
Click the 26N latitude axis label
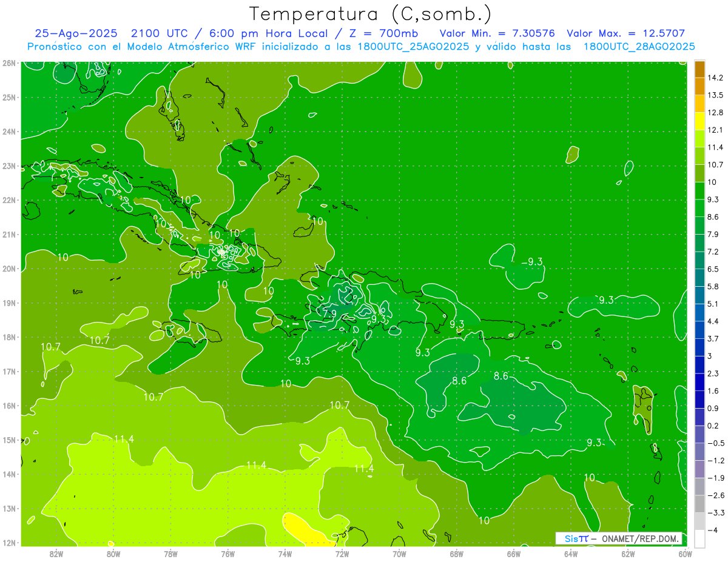point(8,62)
